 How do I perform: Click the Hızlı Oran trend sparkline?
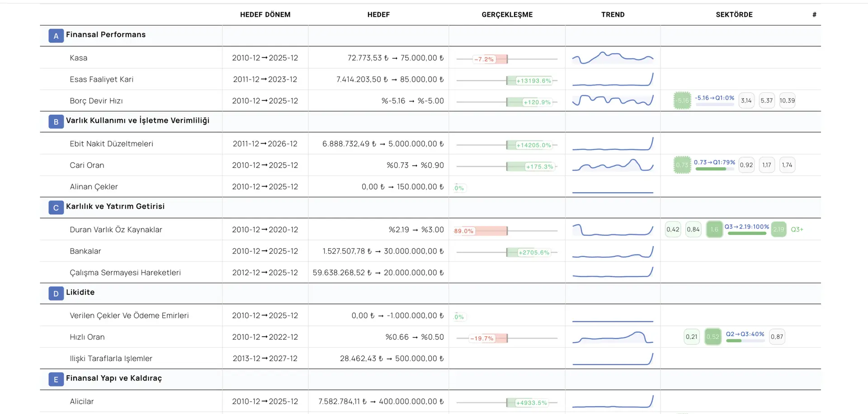[x=613, y=338]
